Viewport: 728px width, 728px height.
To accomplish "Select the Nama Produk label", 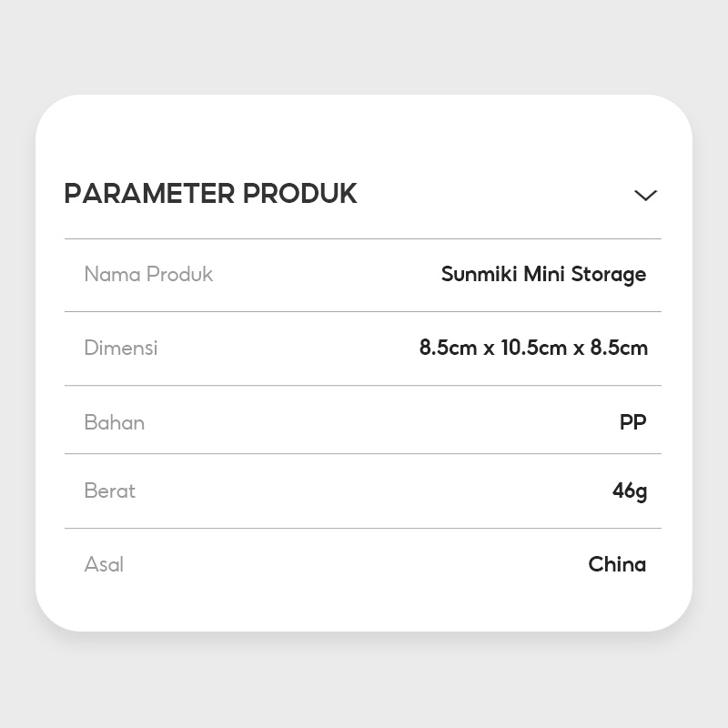I will (148, 274).
